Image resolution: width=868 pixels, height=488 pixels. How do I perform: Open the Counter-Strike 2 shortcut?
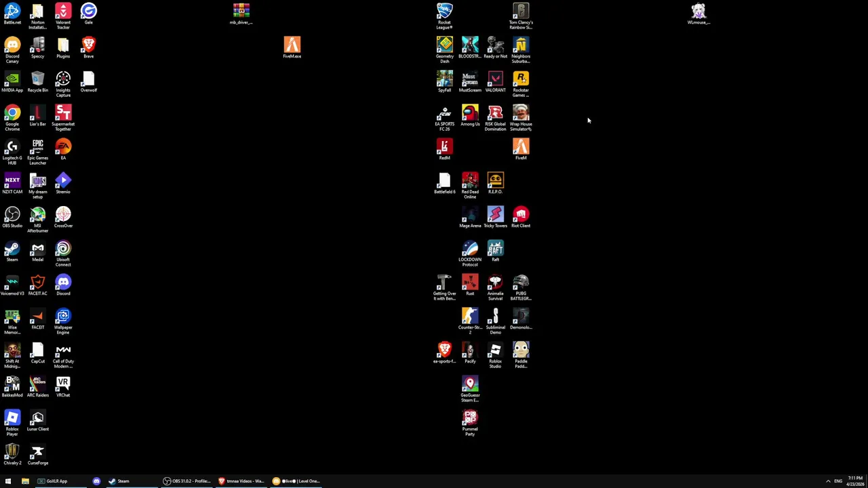(470, 321)
